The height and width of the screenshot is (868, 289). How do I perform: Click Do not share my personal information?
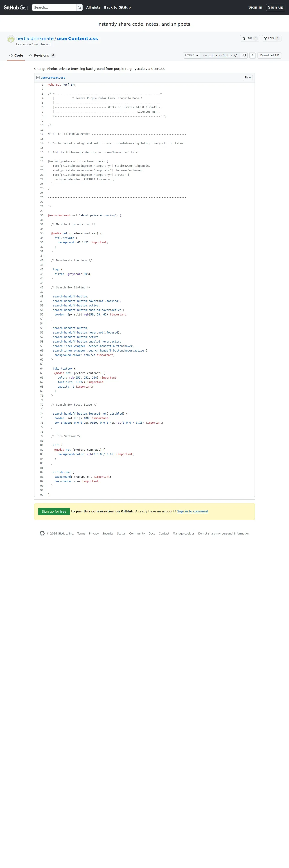(x=224, y=534)
